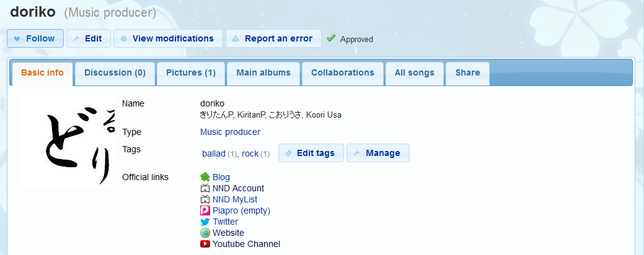Viewport: 644px width, 255px height.
Task: Click the Blog link's green icon
Action: 205,177
